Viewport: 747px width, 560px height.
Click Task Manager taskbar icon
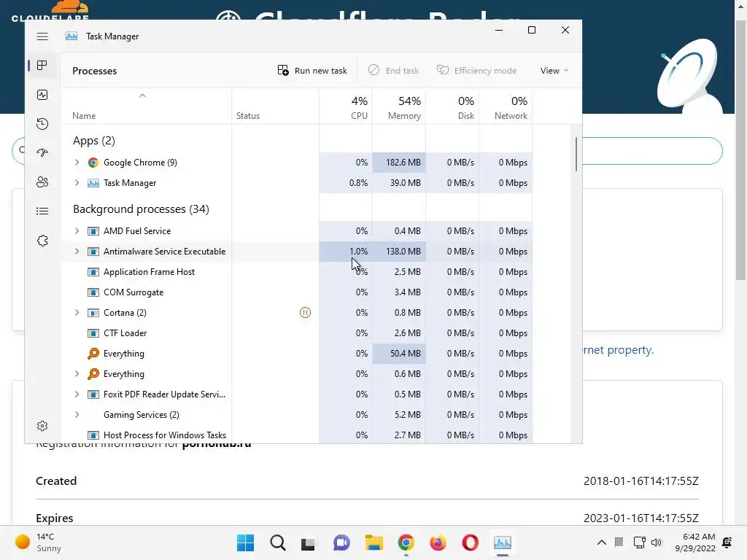tap(503, 542)
